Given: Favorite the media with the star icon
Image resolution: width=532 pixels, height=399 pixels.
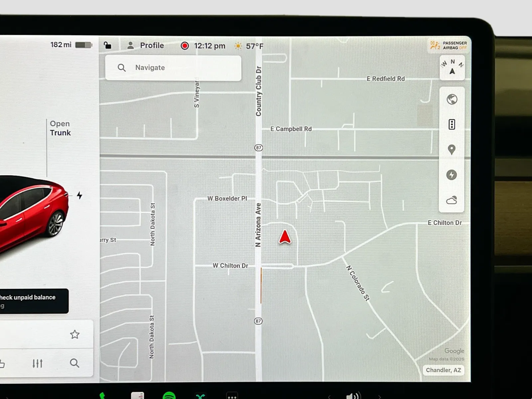Looking at the screenshot, I should 75,334.
